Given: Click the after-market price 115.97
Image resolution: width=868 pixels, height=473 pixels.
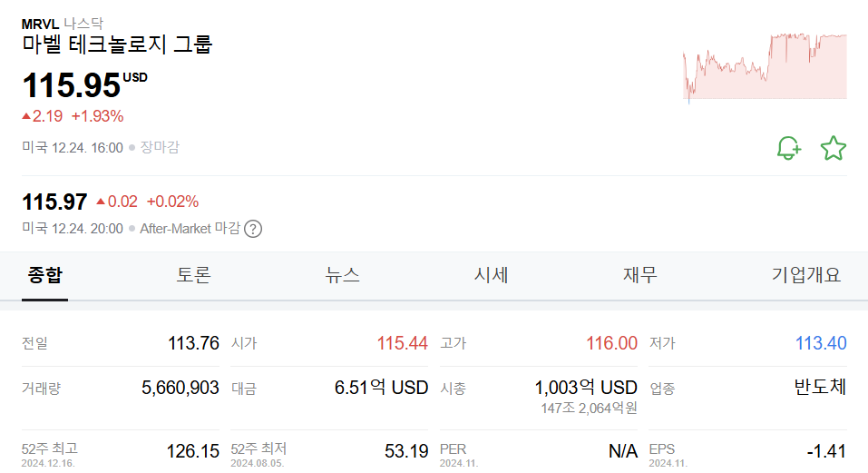Looking at the screenshot, I should pyautogui.click(x=54, y=202).
